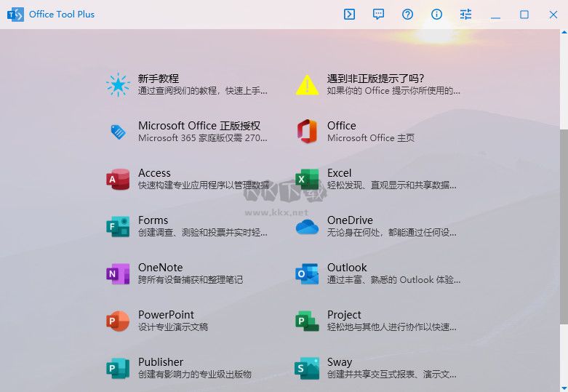
Task: Click 创建调查、测验和投票 description
Action: pos(203,232)
